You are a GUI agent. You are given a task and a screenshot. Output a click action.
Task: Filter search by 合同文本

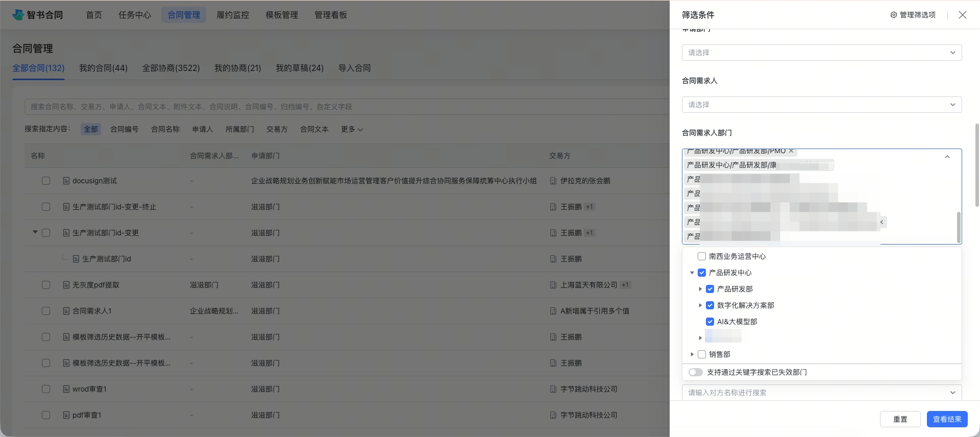pos(314,129)
